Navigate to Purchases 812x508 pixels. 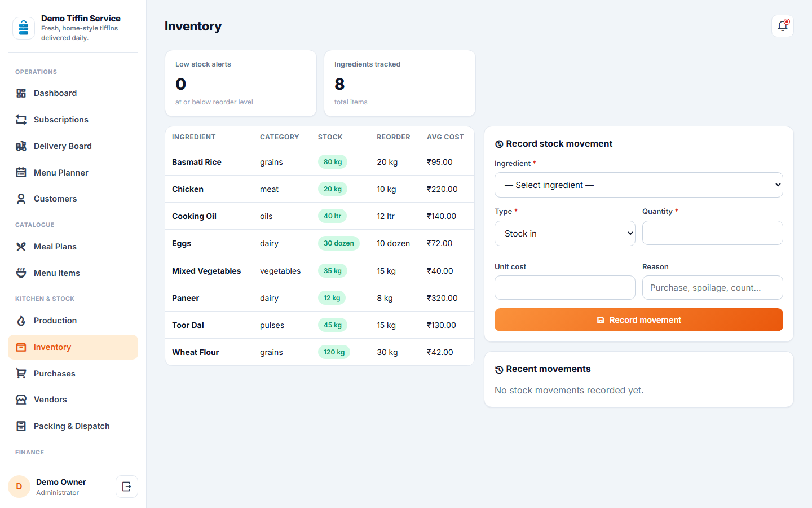(x=73, y=374)
